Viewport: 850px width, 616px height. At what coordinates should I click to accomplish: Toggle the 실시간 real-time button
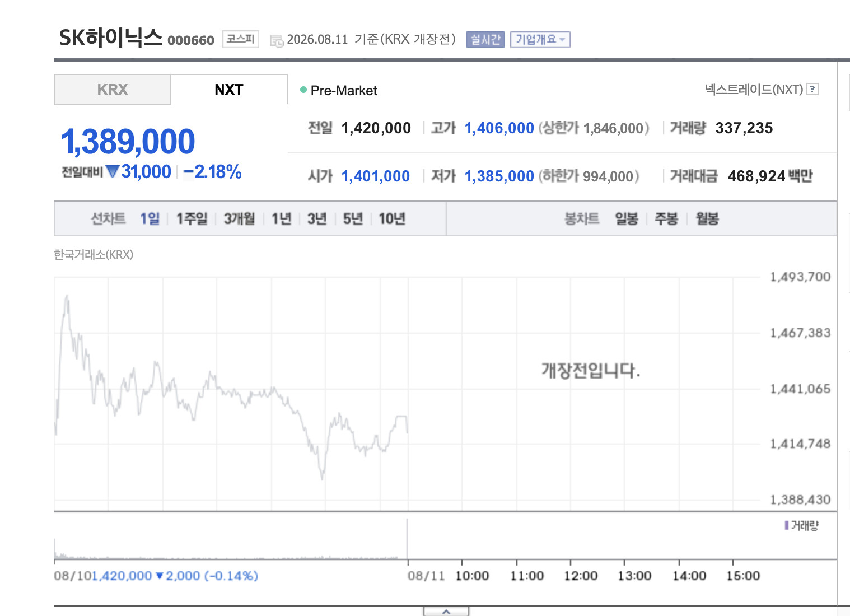tap(485, 40)
